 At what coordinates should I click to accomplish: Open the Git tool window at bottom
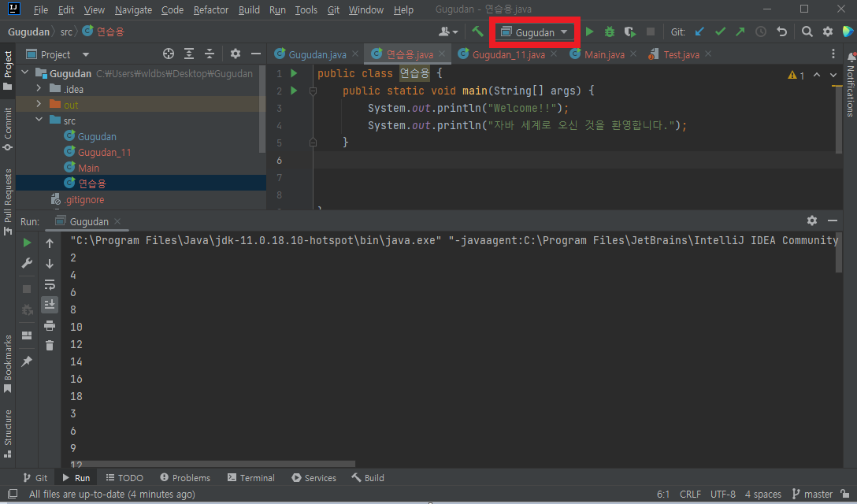35,478
